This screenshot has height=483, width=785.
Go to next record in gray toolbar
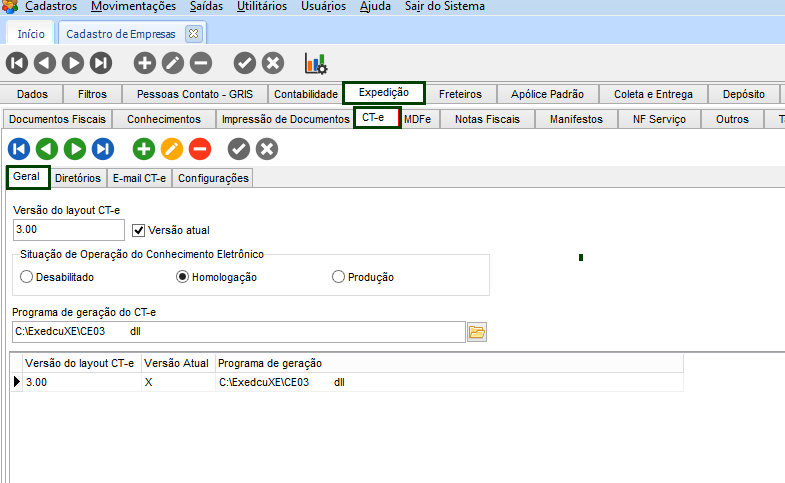(x=73, y=63)
